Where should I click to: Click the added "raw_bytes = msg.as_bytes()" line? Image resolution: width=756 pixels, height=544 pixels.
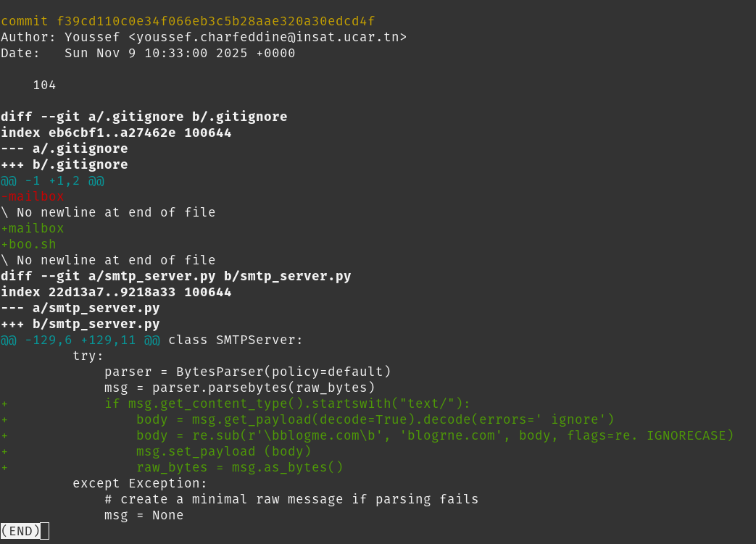tap(240, 467)
